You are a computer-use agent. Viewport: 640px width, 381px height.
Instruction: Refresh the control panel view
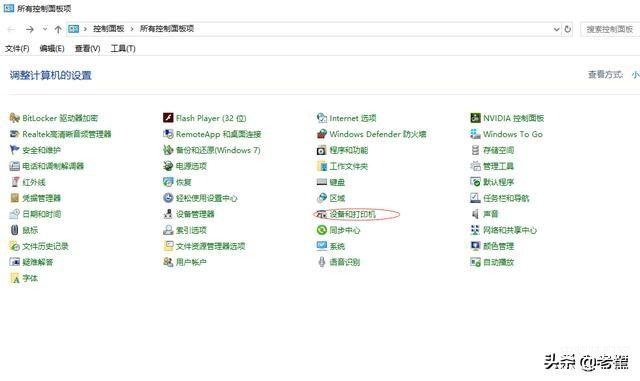[567, 29]
